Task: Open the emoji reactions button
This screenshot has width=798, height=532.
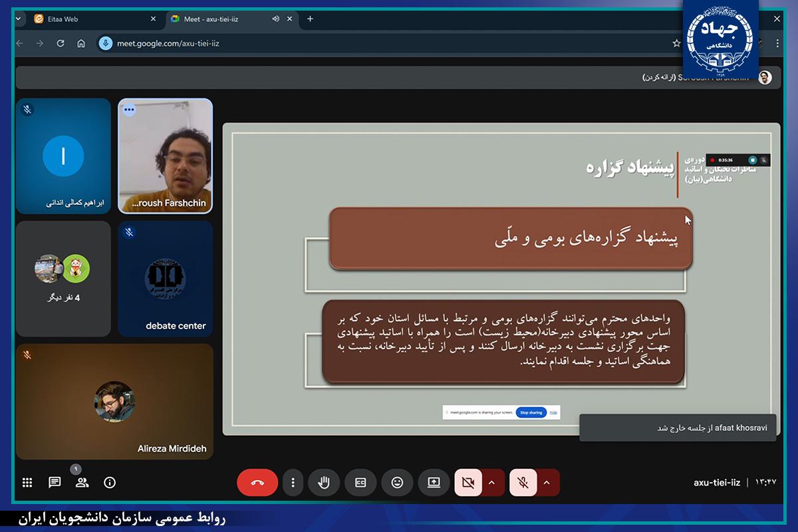Action: [397, 483]
